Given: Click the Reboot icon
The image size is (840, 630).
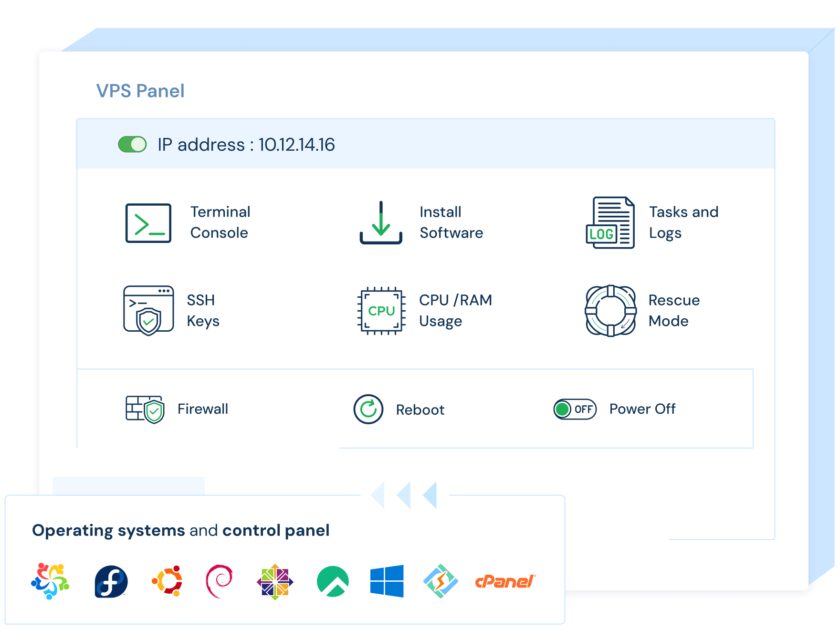Looking at the screenshot, I should pos(367,409).
